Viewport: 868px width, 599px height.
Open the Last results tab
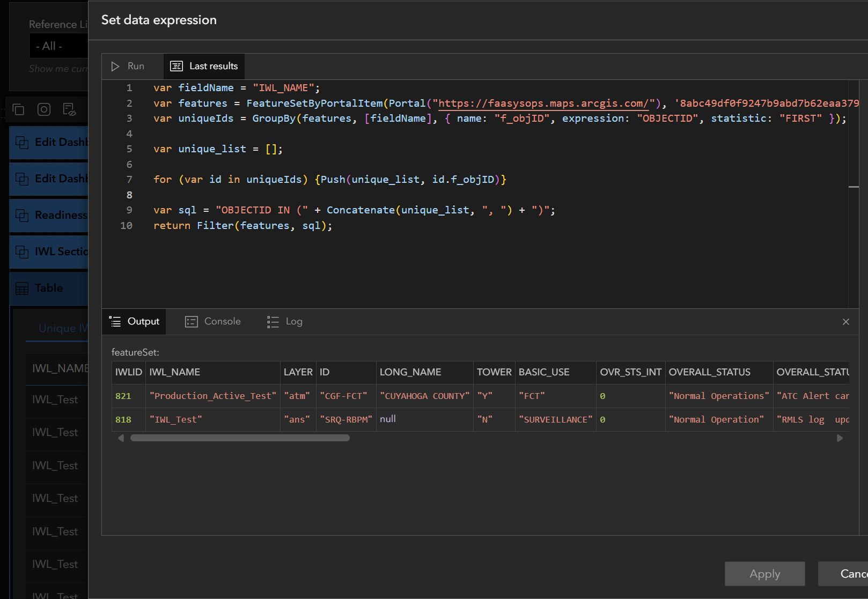[x=204, y=66]
